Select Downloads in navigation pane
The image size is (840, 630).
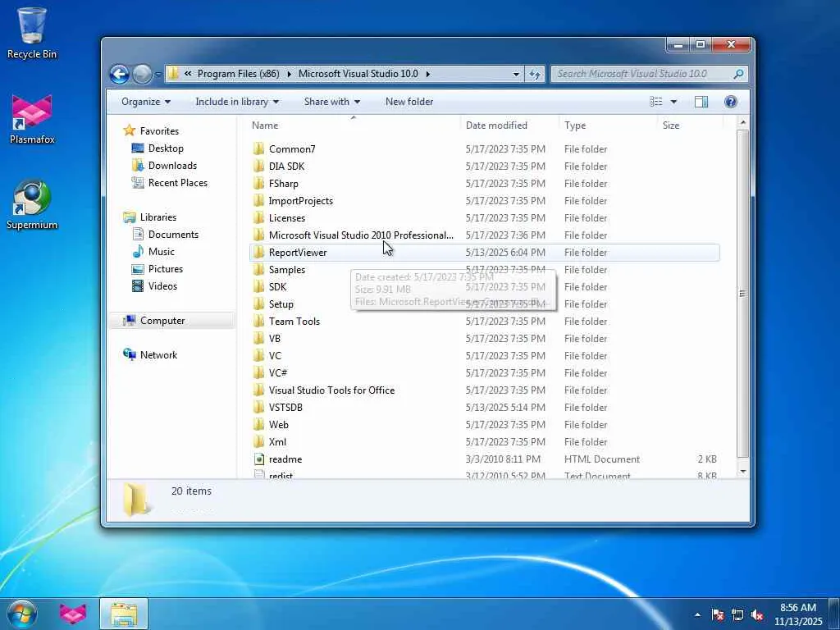pyautogui.click(x=172, y=166)
